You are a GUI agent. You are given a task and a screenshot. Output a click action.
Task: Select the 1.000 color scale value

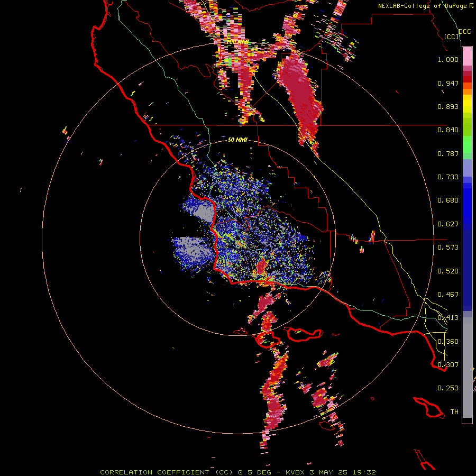click(448, 59)
